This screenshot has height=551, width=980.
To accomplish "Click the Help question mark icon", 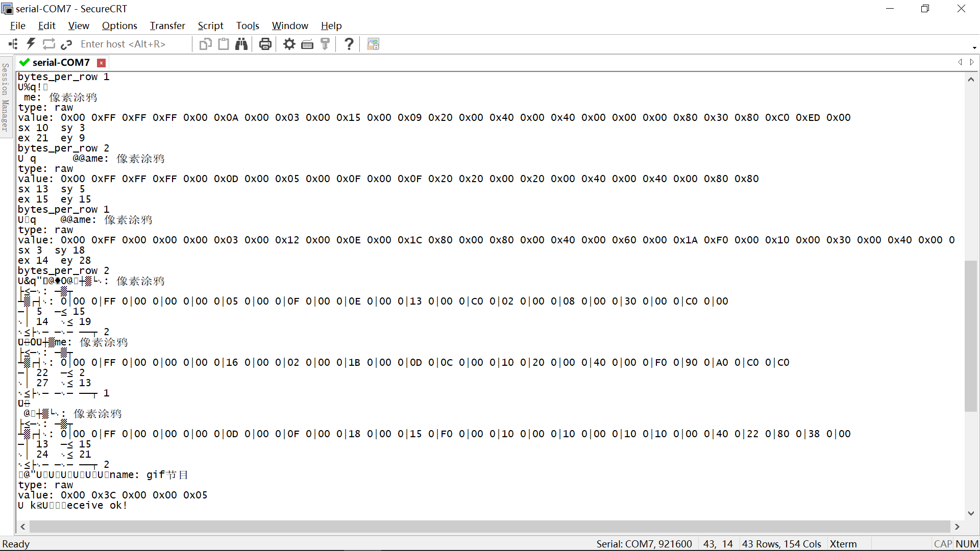I will point(349,44).
